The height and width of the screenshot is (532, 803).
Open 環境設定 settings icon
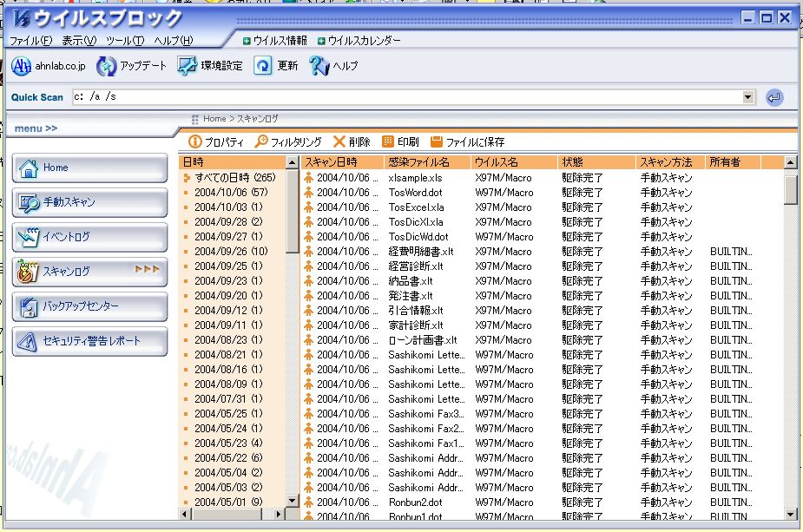(187, 66)
